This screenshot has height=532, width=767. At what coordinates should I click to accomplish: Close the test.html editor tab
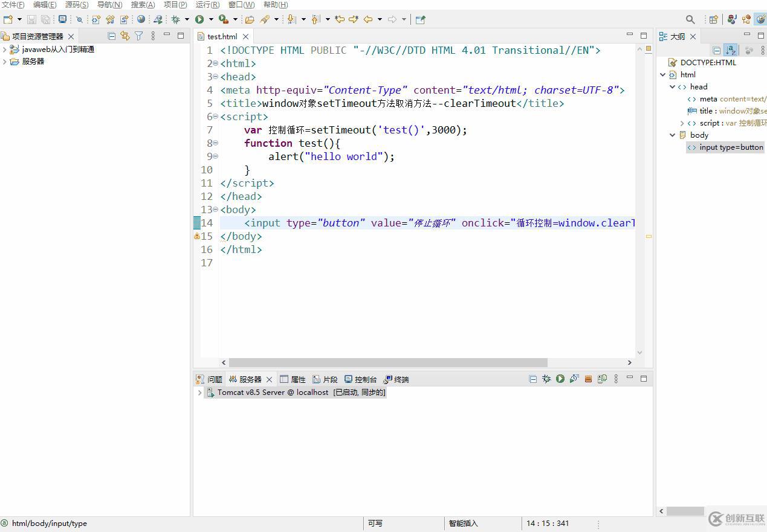[x=245, y=37]
